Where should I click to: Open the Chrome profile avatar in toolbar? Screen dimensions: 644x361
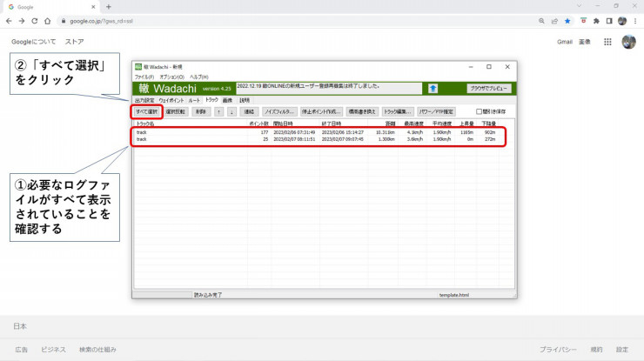click(622, 21)
